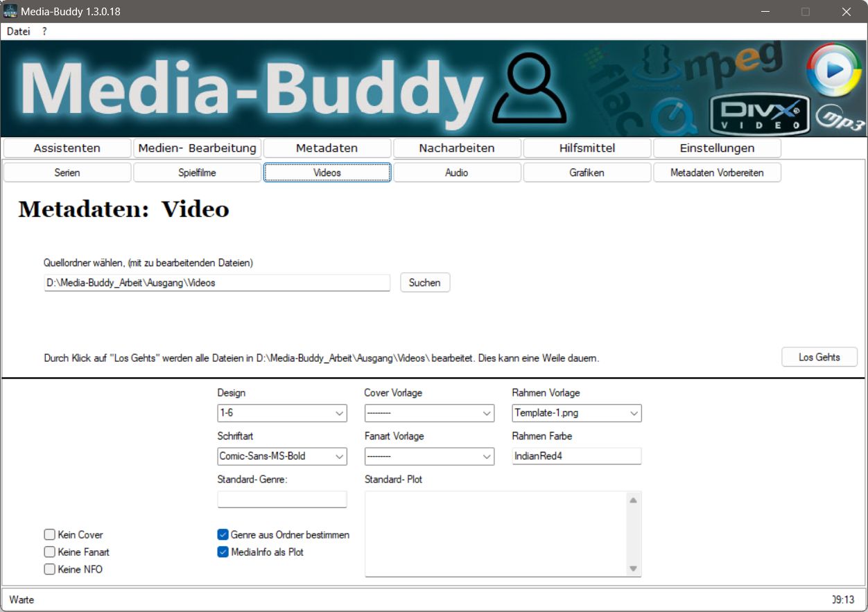The height and width of the screenshot is (612, 868).
Task: Close the Media-Buddy window
Action: click(x=846, y=12)
